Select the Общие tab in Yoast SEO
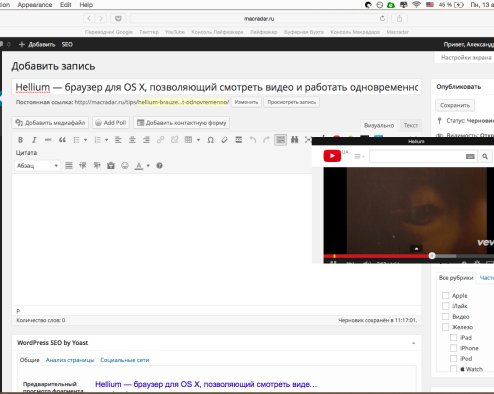494x394 pixels. pyautogui.click(x=29, y=360)
